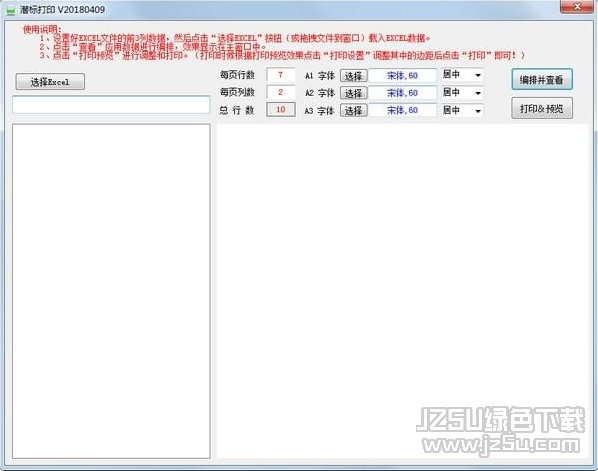Image resolution: width=598 pixels, height=471 pixels.
Task: Click the 选择Excel button
Action: coord(50,82)
